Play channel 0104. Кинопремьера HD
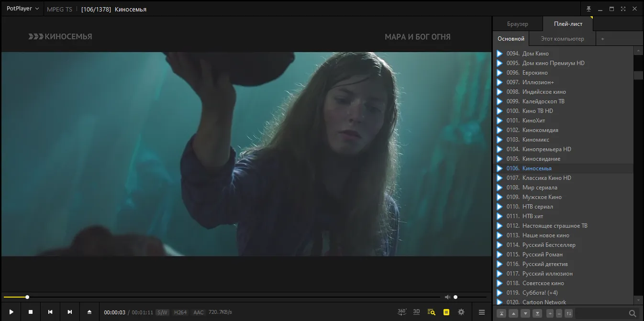 [x=563, y=149]
